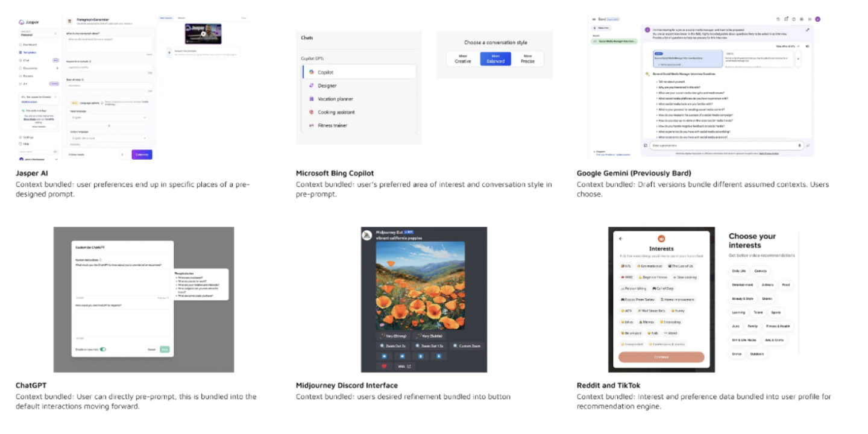
Task: Click the Jasper logo in the sidebar
Action: [x=22, y=22]
